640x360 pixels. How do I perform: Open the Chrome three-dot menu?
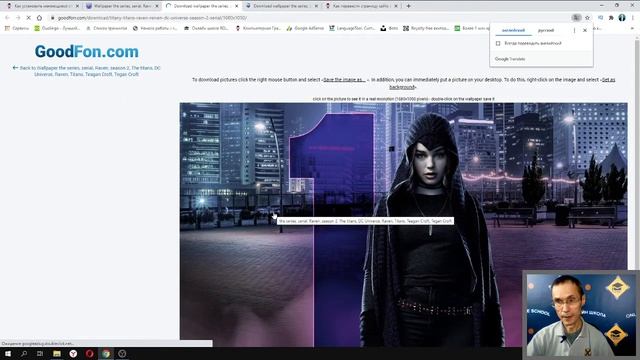pos(633,18)
